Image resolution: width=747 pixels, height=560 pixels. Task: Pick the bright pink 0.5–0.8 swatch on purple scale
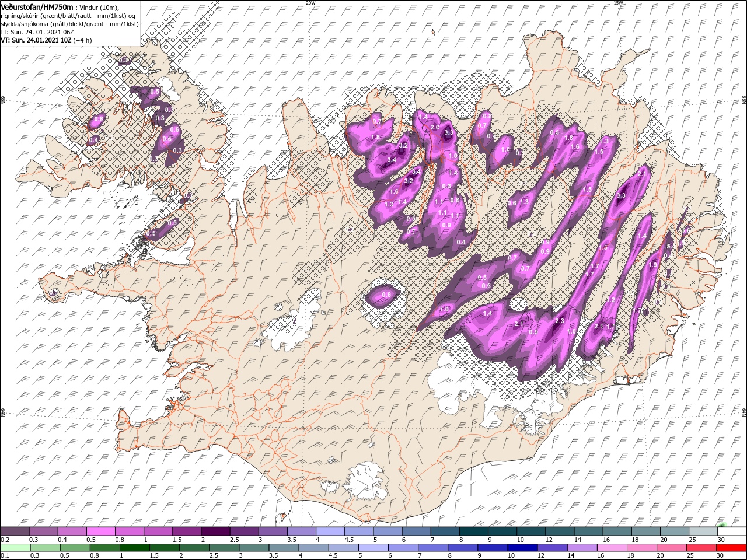pos(100,531)
